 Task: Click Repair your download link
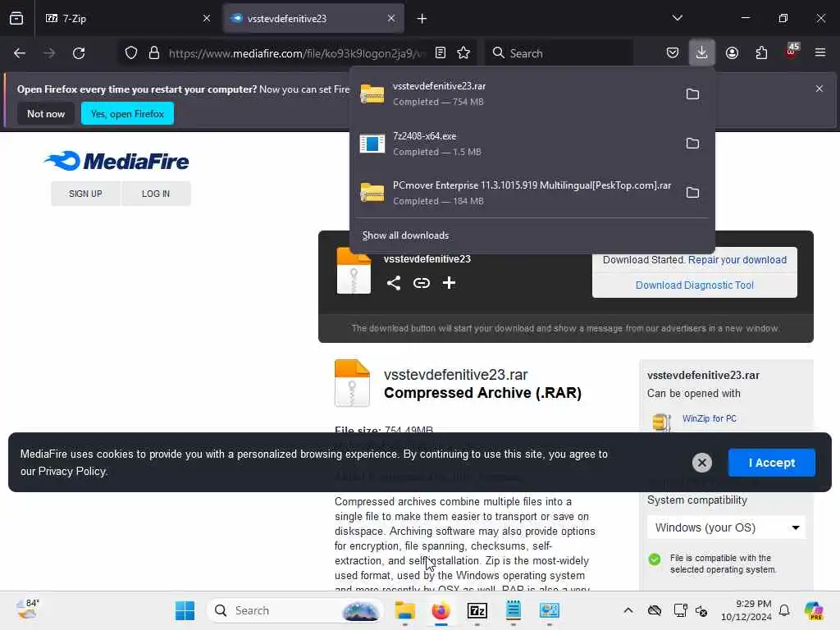(737, 260)
